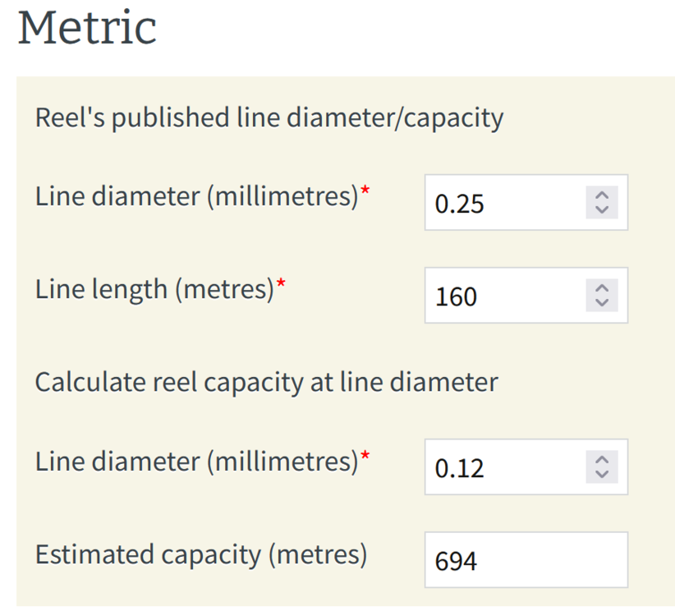This screenshot has height=616, width=675.
Task: Click the red asterisk after first Line diameter label
Action: [365, 190]
